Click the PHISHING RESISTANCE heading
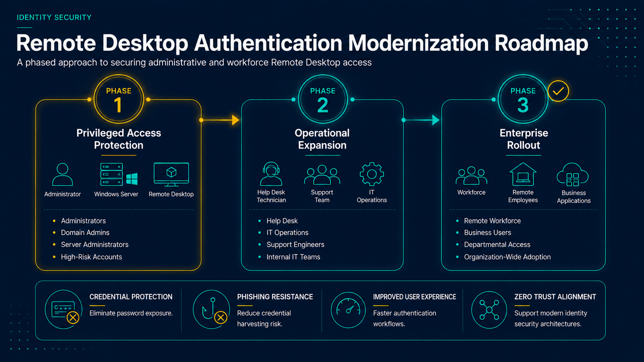The image size is (644, 362). [x=275, y=297]
